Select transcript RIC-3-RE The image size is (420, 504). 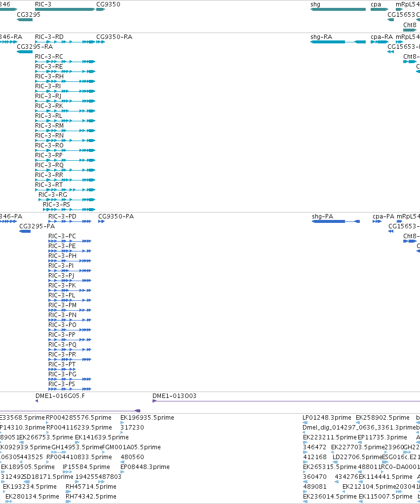(49, 66)
